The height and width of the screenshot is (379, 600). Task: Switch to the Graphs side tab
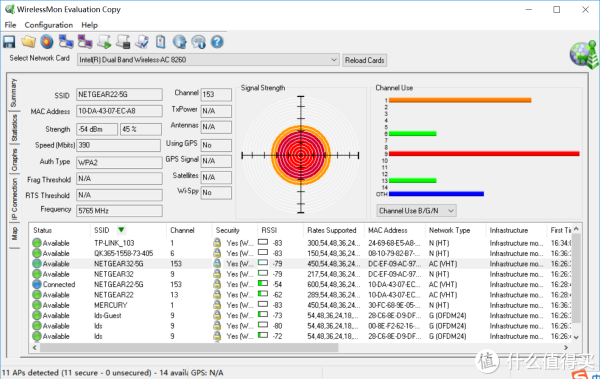14,160
